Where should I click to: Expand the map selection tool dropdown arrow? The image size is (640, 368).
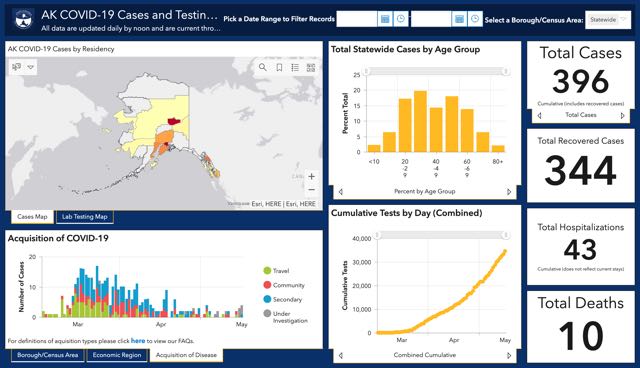[x=31, y=67]
